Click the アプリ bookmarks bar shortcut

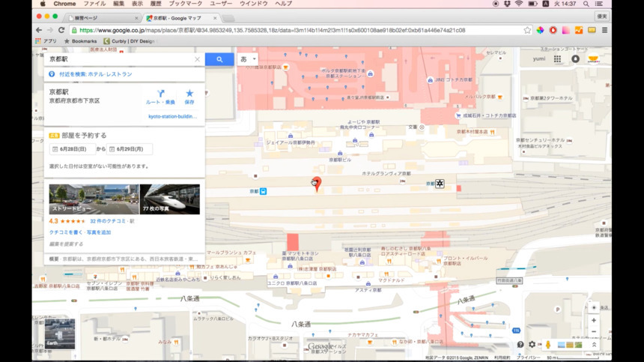click(x=46, y=41)
